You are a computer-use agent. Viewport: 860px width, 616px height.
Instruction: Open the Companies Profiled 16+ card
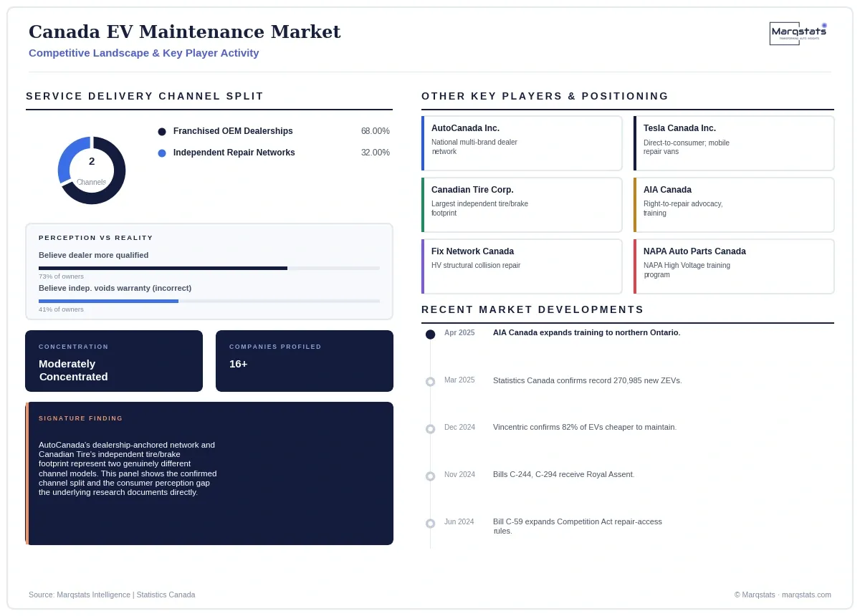tap(305, 361)
